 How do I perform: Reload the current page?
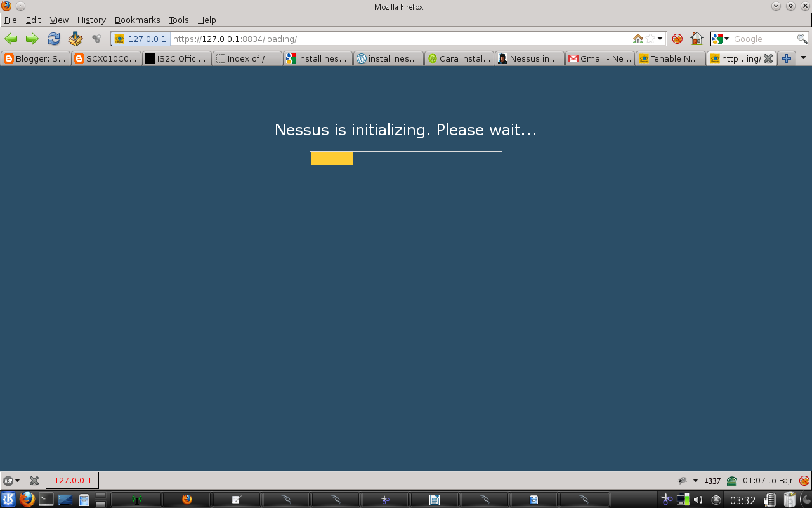[x=54, y=39]
